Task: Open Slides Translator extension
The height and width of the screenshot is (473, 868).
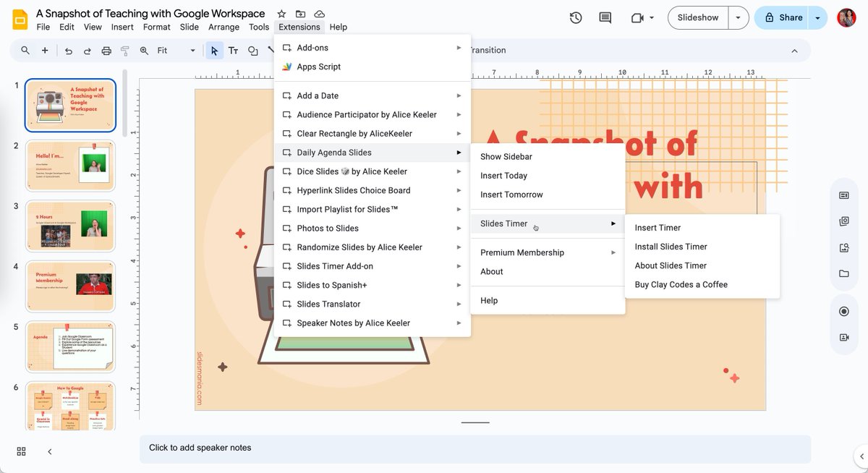Action: [372, 304]
